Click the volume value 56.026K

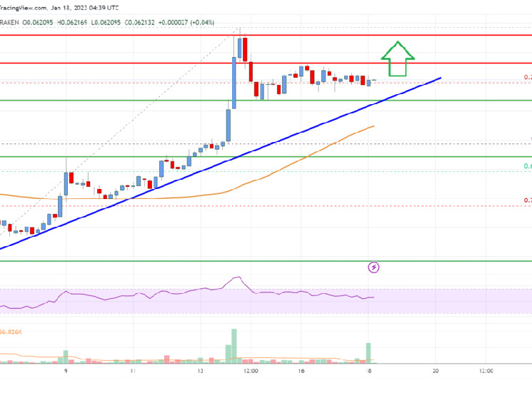[11, 332]
